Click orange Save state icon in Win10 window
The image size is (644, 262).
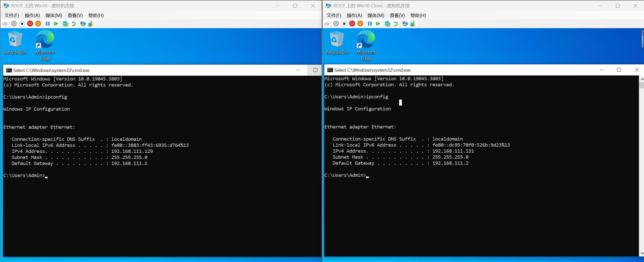click(38, 24)
